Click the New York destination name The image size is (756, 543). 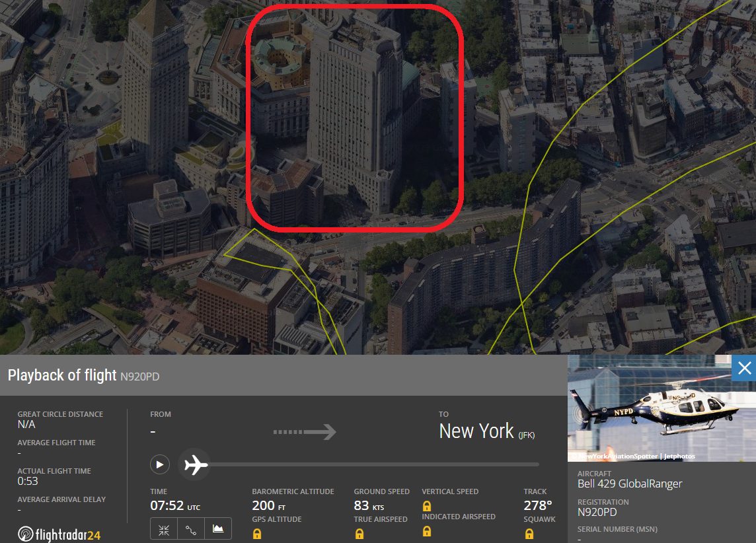(x=476, y=431)
